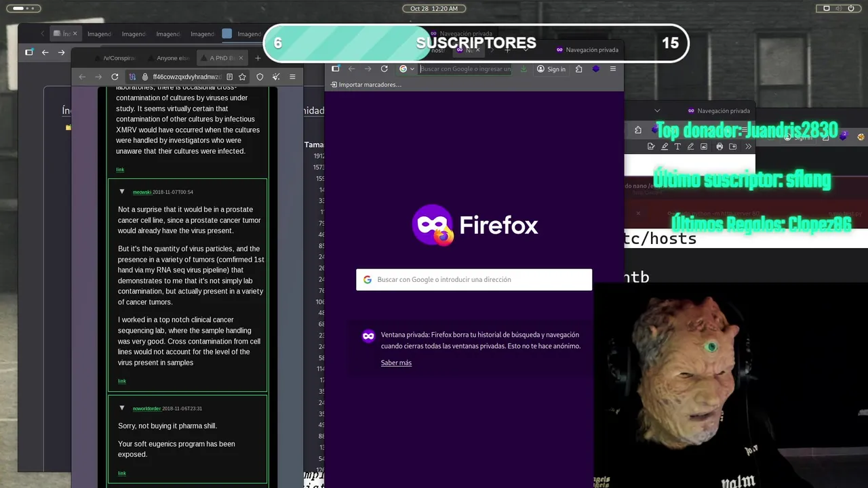This screenshot has height=488, width=868.
Task: Switch to the 'Anyone else' tab
Action: [x=170, y=58]
